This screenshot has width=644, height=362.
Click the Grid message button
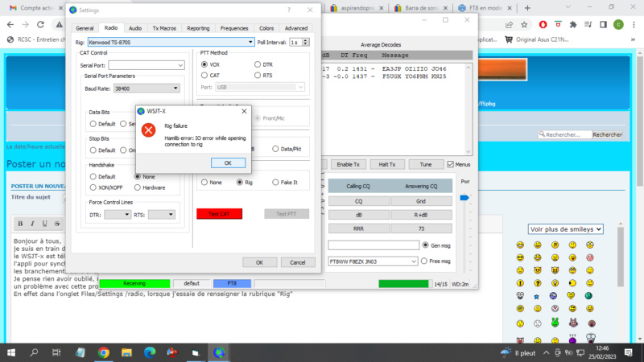421,201
